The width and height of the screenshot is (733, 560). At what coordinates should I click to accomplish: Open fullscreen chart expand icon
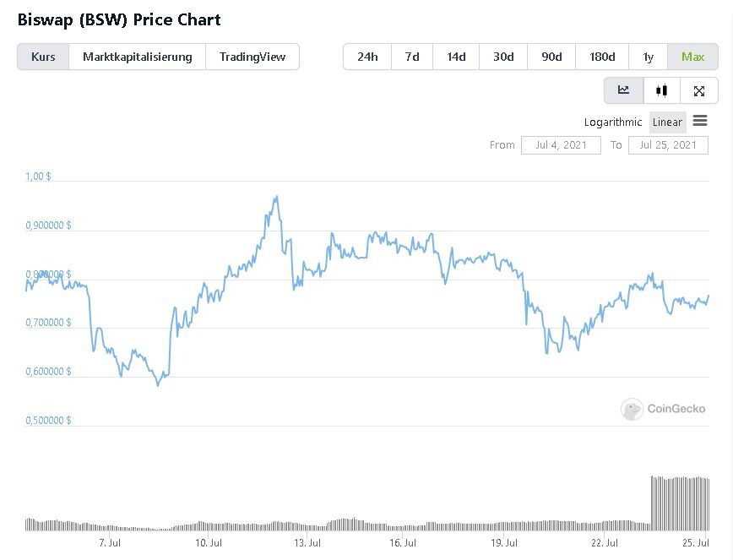click(x=699, y=90)
